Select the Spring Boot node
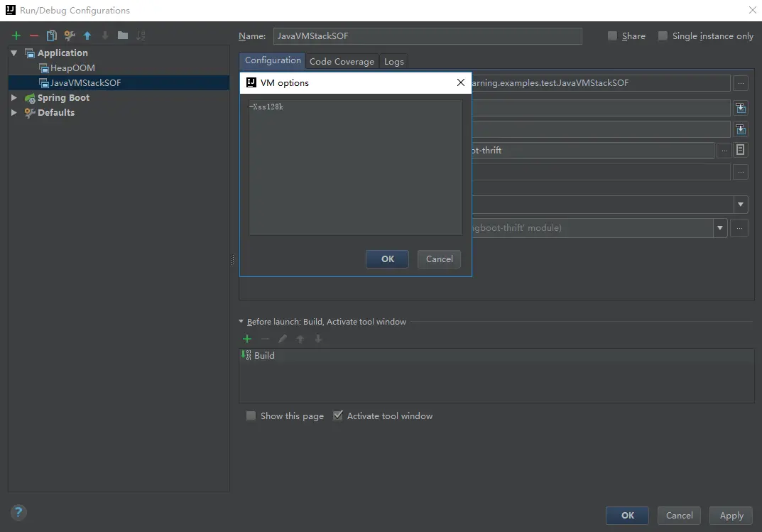 63,97
